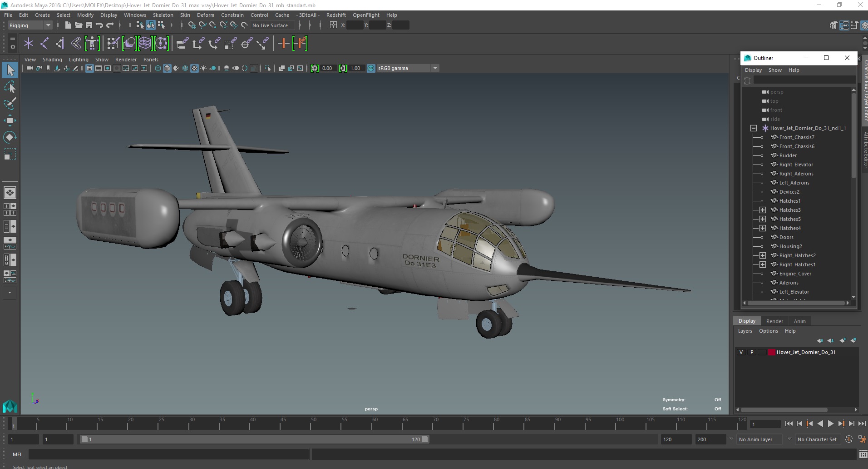This screenshot has height=469, width=868.
Task: Click the Save Scene floppy icon
Action: tap(89, 25)
